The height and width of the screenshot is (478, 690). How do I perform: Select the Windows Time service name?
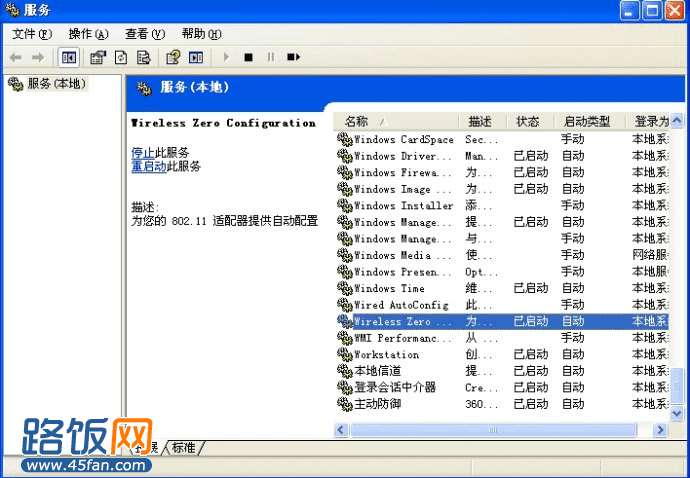(x=389, y=288)
